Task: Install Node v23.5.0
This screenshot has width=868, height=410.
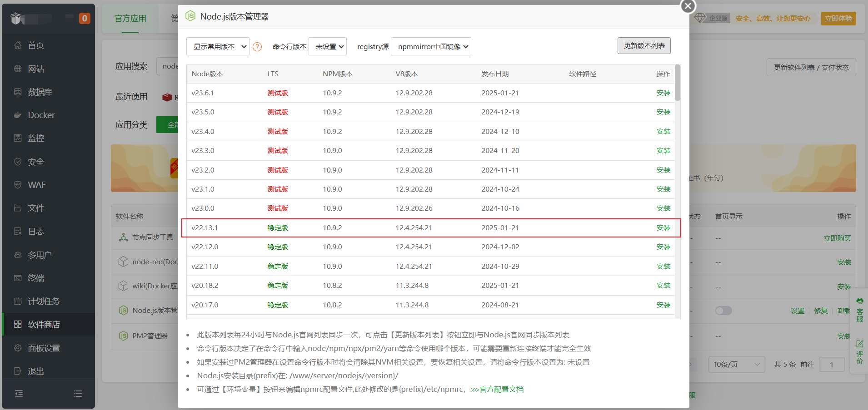Action: 663,112
